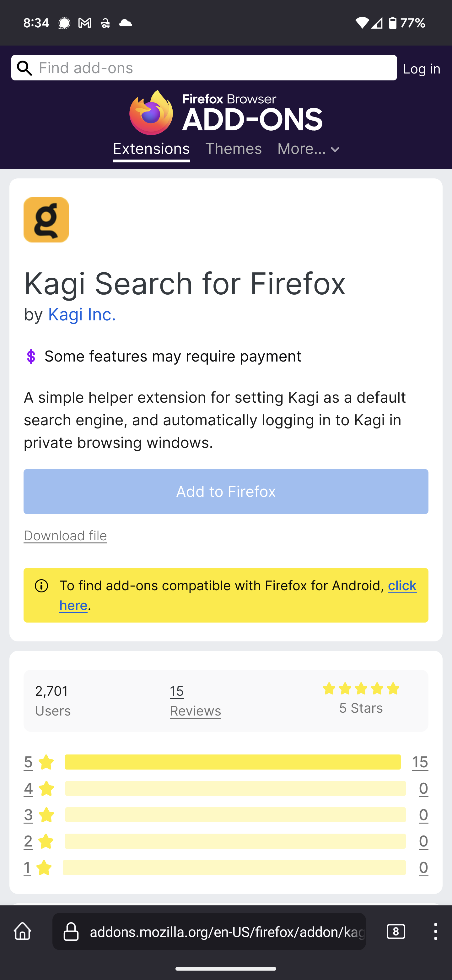Image resolution: width=452 pixels, height=980 pixels.
Task: Filter reviews by 4 stars
Action: pos(28,789)
